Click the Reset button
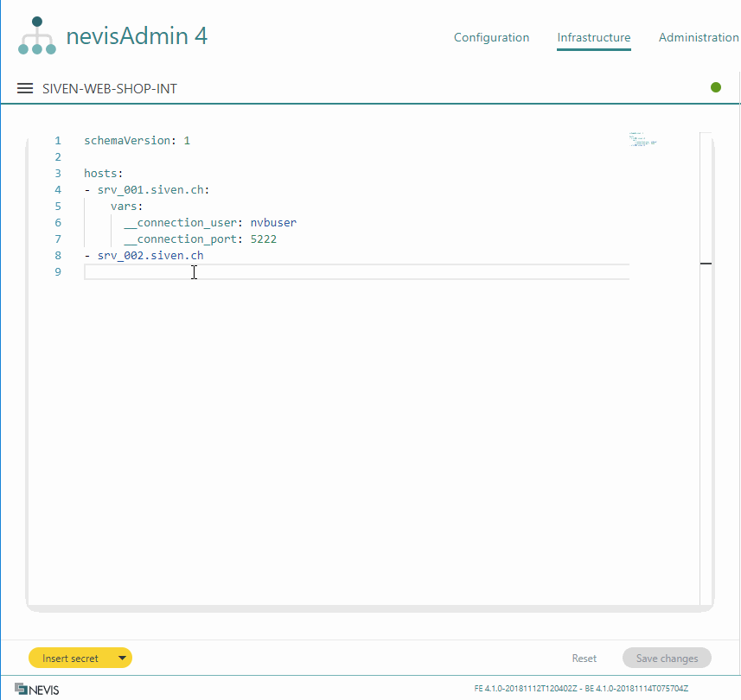 [584, 659]
